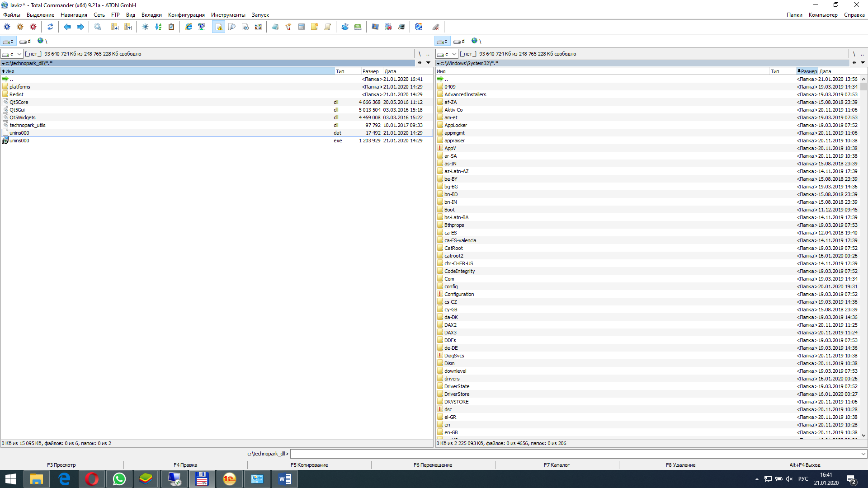Open the Файлы menu
The height and width of the screenshot is (488, 868).
coord(12,15)
